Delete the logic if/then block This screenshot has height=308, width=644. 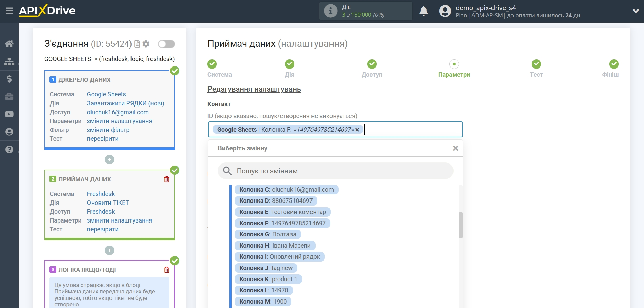coord(167,270)
